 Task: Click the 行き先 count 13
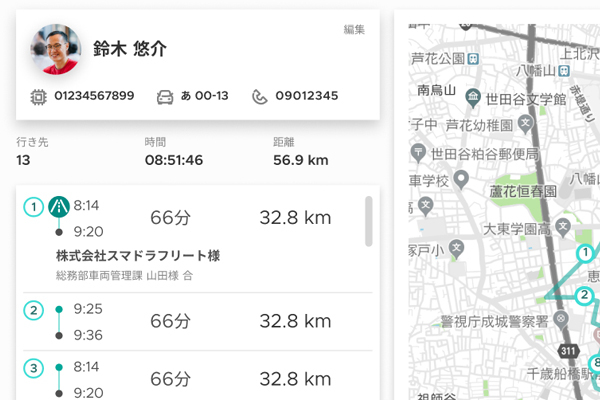[23, 160]
